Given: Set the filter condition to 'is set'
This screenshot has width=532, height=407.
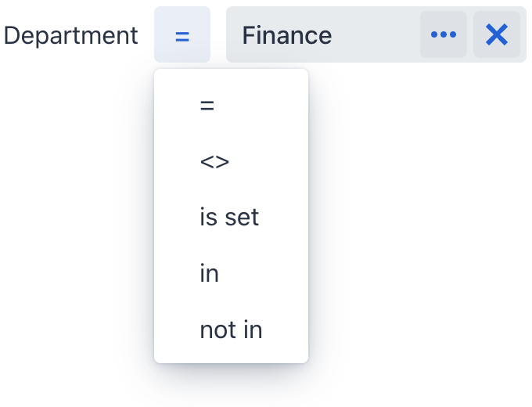Looking at the screenshot, I should (229, 218).
